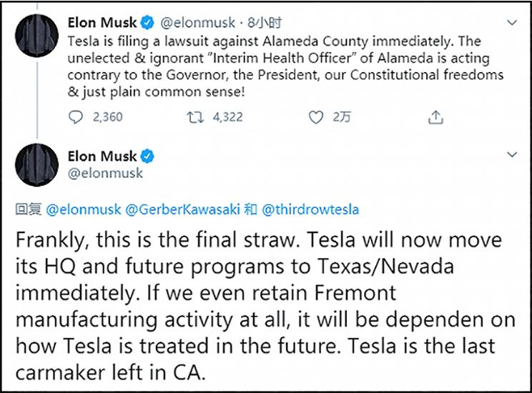This screenshot has height=393, width=532.
Task: Open the first tweet's chevron dropdown menu
Action: [511, 24]
